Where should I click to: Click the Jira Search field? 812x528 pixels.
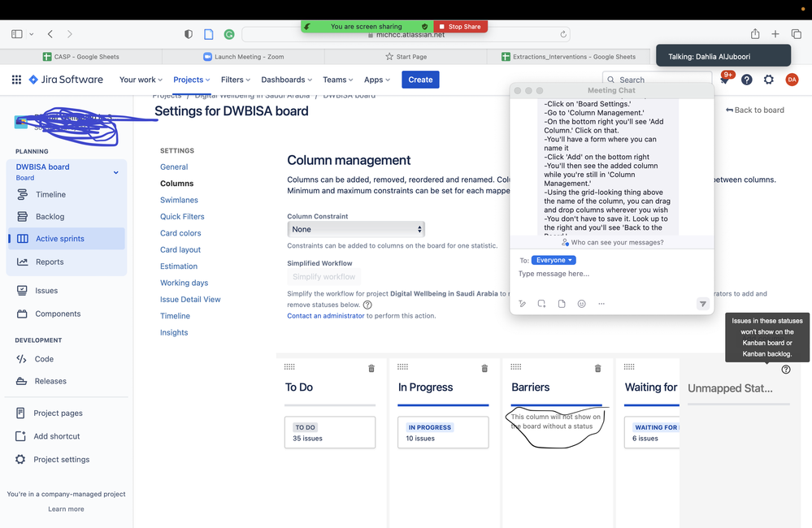coord(658,80)
